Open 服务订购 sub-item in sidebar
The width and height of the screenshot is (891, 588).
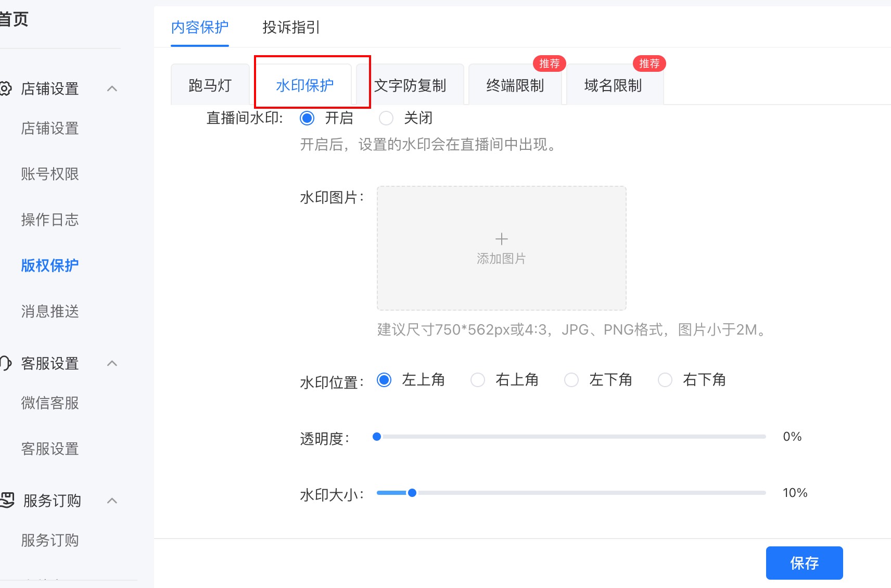50,540
